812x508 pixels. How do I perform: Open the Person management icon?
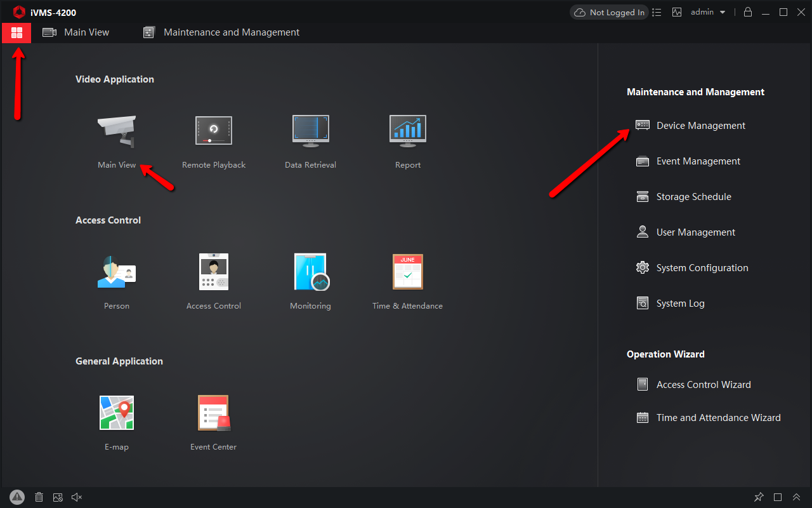[x=117, y=272]
